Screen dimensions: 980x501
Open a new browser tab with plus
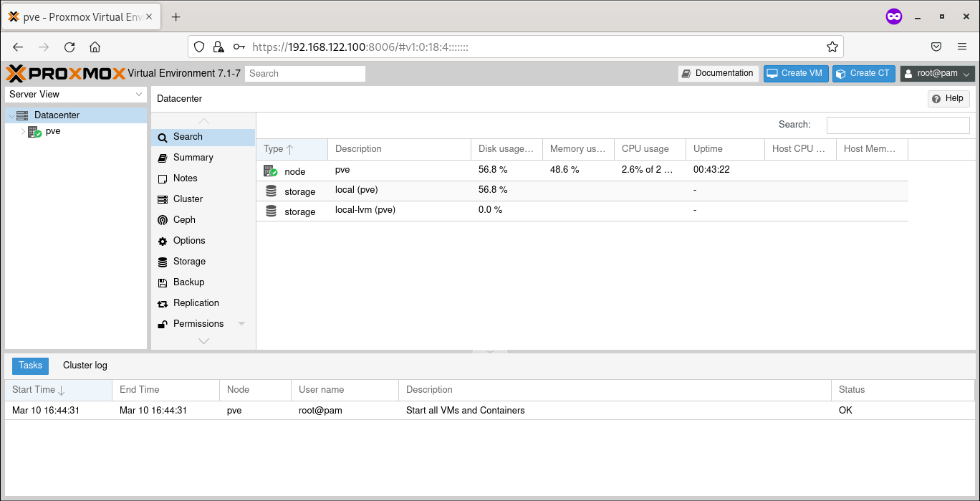[x=176, y=16]
